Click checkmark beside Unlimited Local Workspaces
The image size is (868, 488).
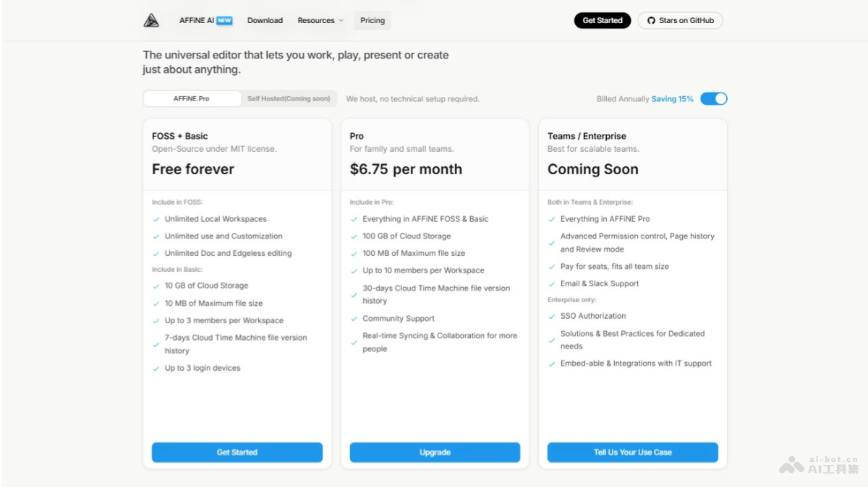[x=156, y=219]
